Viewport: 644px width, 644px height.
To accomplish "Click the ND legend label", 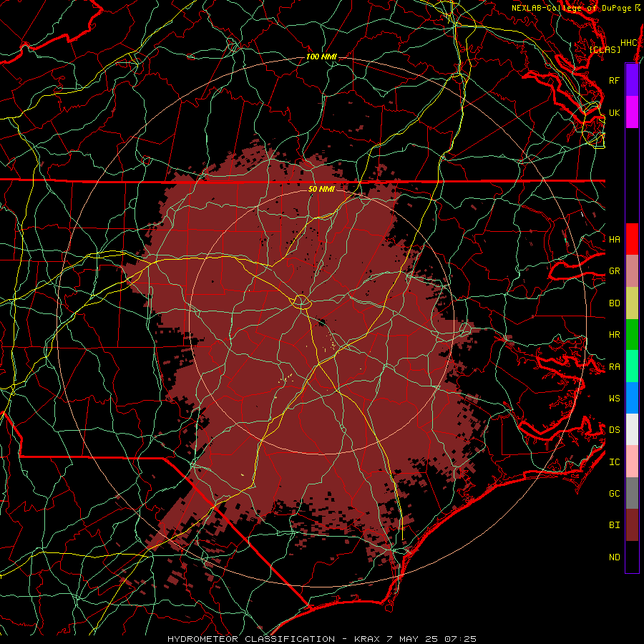I will coord(614,557).
